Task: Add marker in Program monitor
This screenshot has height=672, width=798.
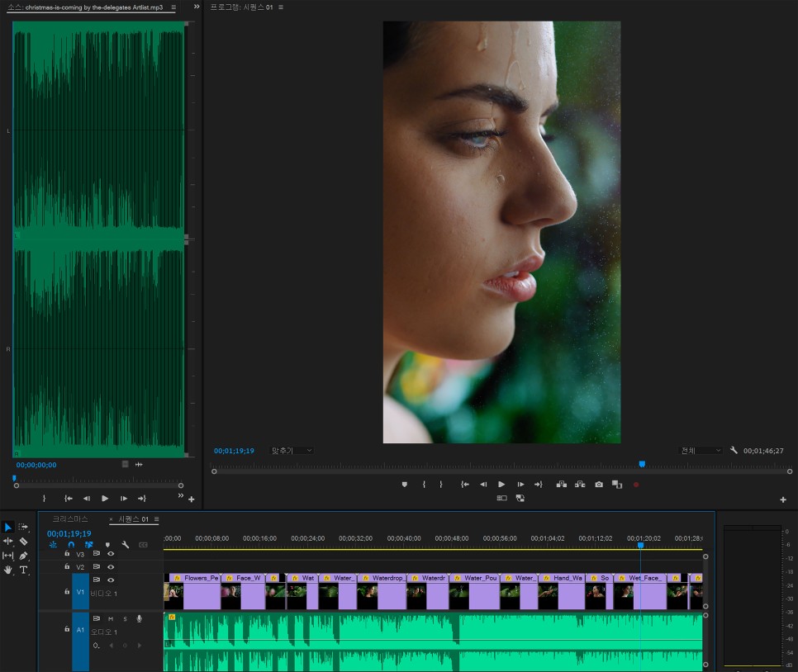Action: click(x=405, y=485)
